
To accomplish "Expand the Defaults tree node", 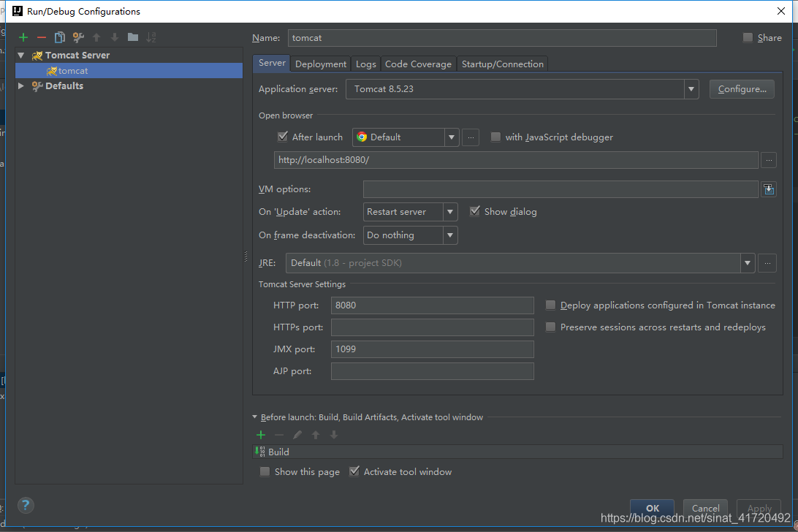I will (x=21, y=86).
